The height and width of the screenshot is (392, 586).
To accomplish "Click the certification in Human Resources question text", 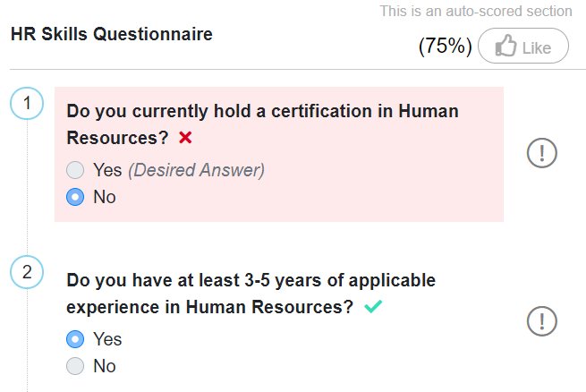I will click(x=262, y=112).
